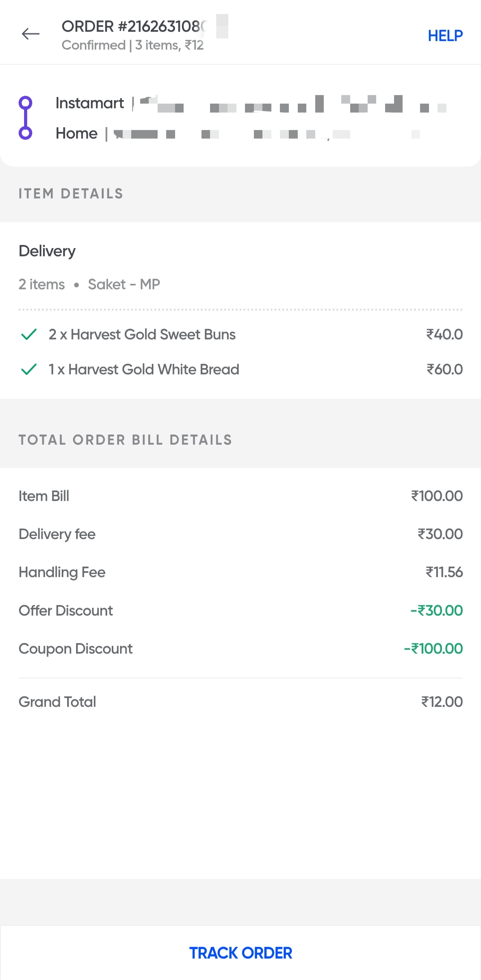Tap the back arrow icon
Screen dimensions: 481x980
coord(30,34)
